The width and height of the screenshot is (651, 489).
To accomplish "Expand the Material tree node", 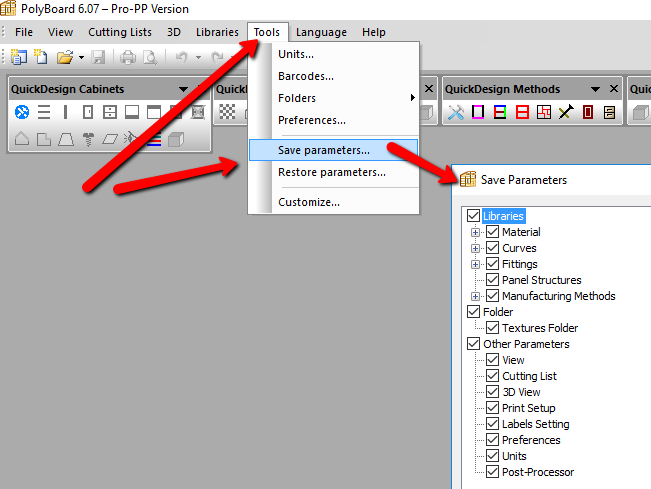I will click(x=475, y=232).
